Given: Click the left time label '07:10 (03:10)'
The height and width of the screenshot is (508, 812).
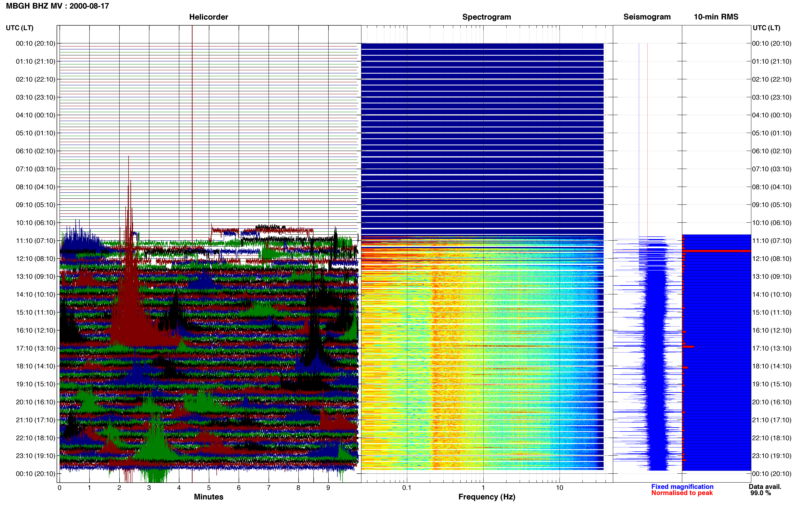Looking at the screenshot, I should pyautogui.click(x=36, y=169).
